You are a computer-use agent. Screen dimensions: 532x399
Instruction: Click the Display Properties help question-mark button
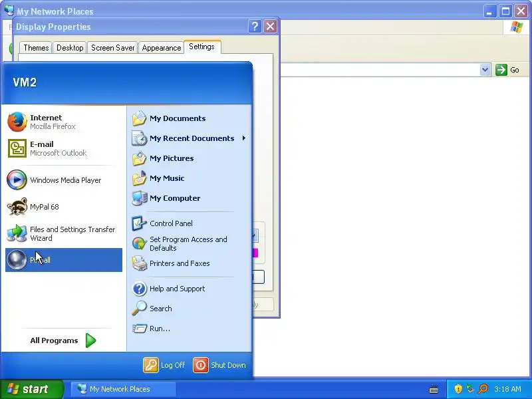click(x=255, y=26)
